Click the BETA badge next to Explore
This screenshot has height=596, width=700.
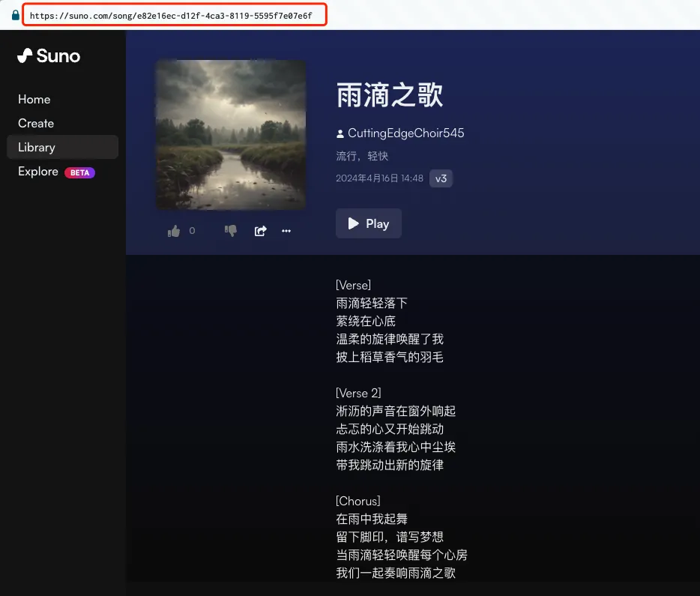(x=79, y=172)
